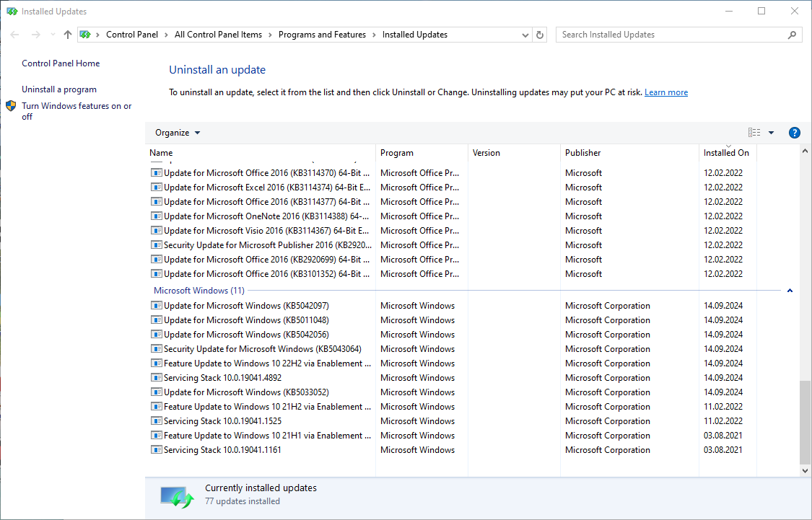Select icon of Publisher 2016 security update
The width and height of the screenshot is (812, 520).
tap(157, 245)
